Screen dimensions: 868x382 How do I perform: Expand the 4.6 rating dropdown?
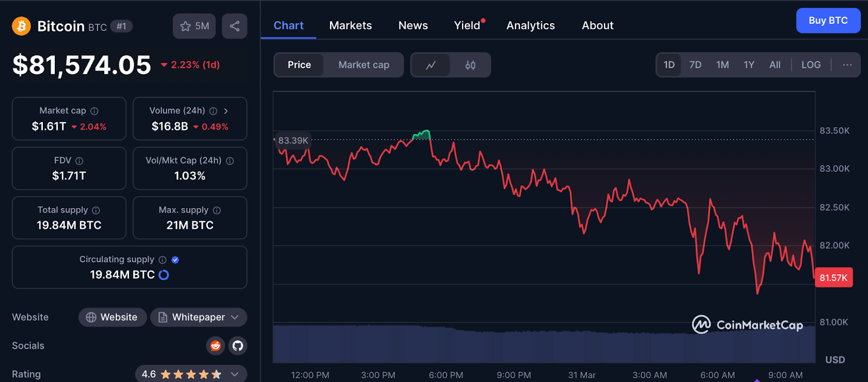[x=234, y=374]
